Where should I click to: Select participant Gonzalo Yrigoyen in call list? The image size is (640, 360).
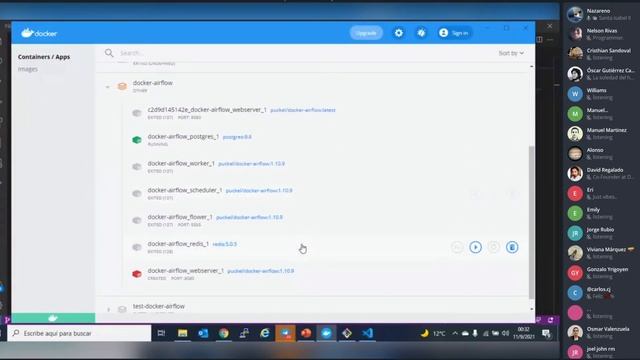point(602,273)
